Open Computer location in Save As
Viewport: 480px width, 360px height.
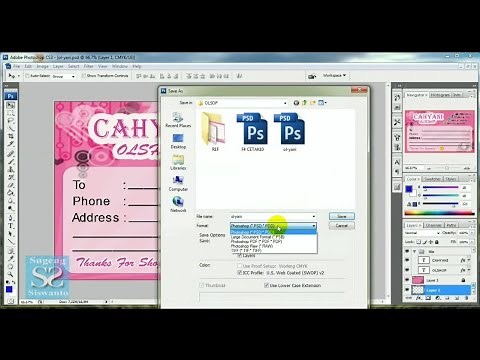coord(178,184)
